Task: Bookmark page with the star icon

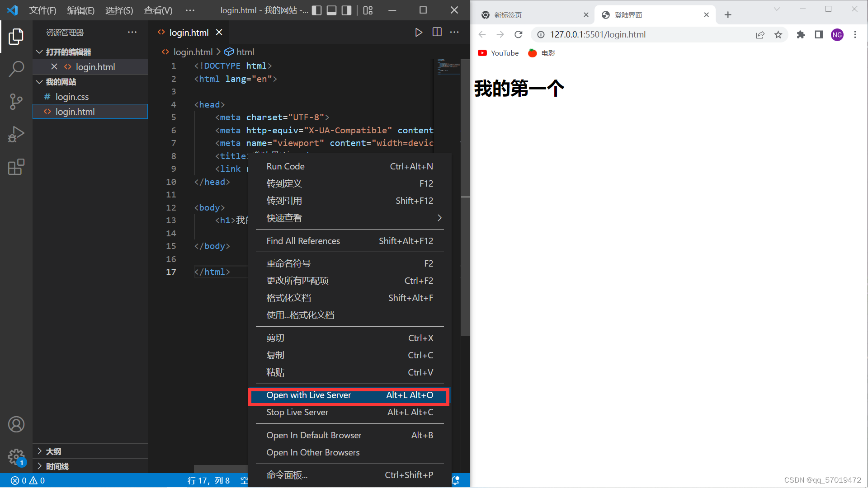Action: (x=778, y=35)
